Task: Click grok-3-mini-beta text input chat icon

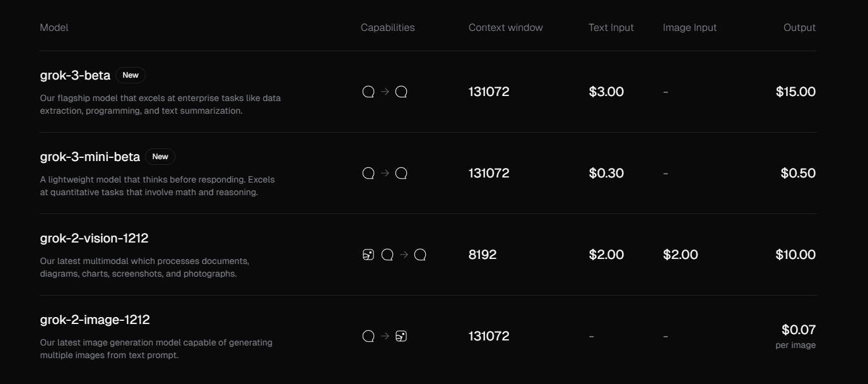Action: (x=368, y=173)
